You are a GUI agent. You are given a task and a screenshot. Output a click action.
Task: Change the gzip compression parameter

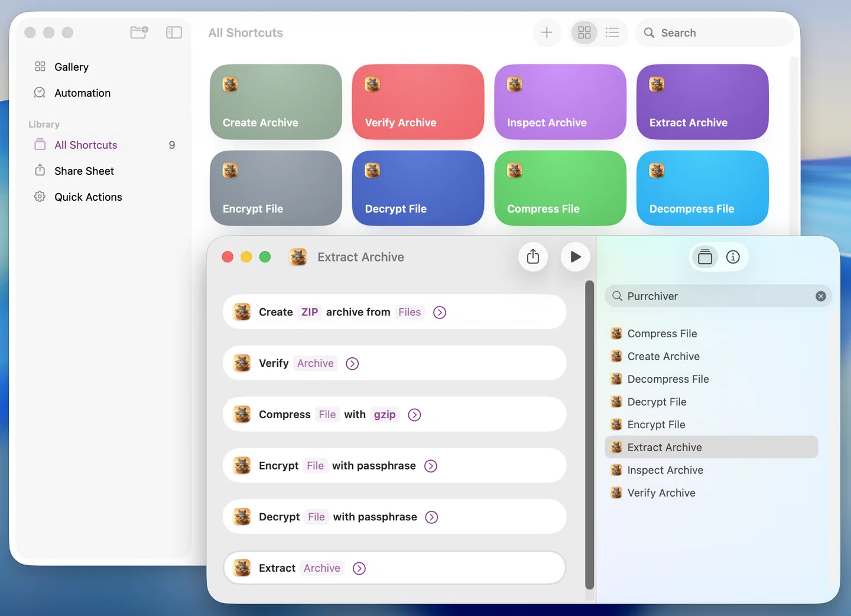385,415
